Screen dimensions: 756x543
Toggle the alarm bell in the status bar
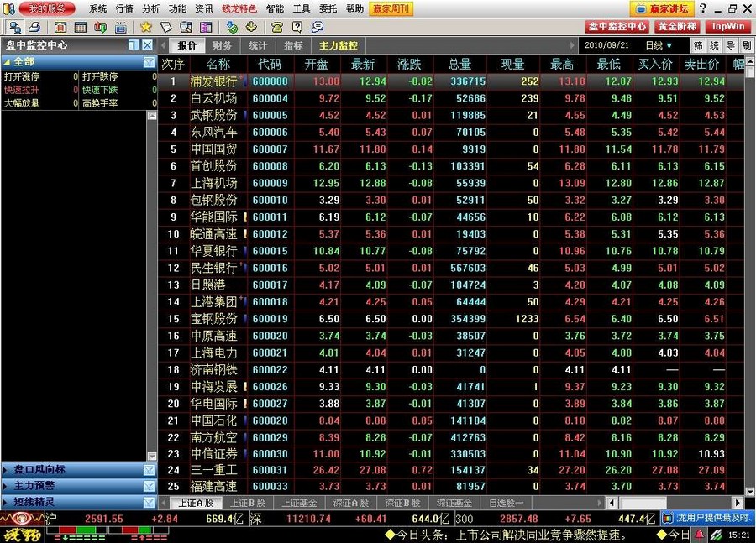(x=700, y=534)
